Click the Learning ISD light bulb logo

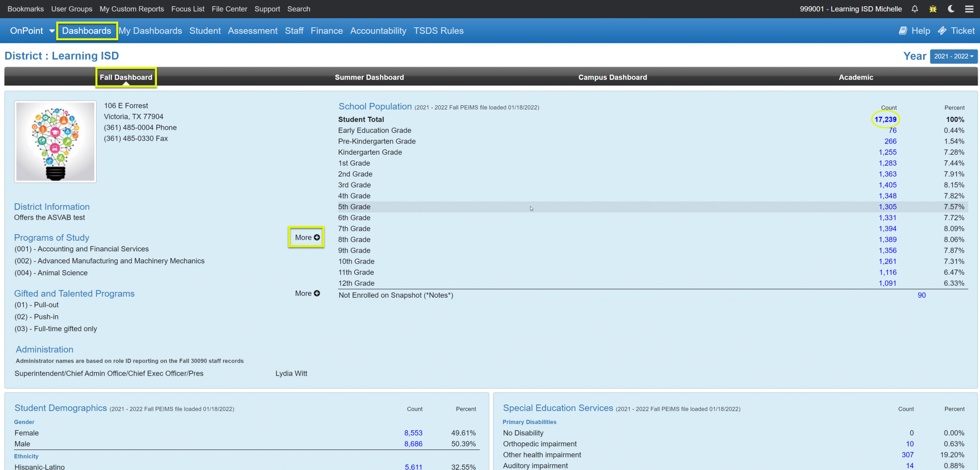click(55, 141)
